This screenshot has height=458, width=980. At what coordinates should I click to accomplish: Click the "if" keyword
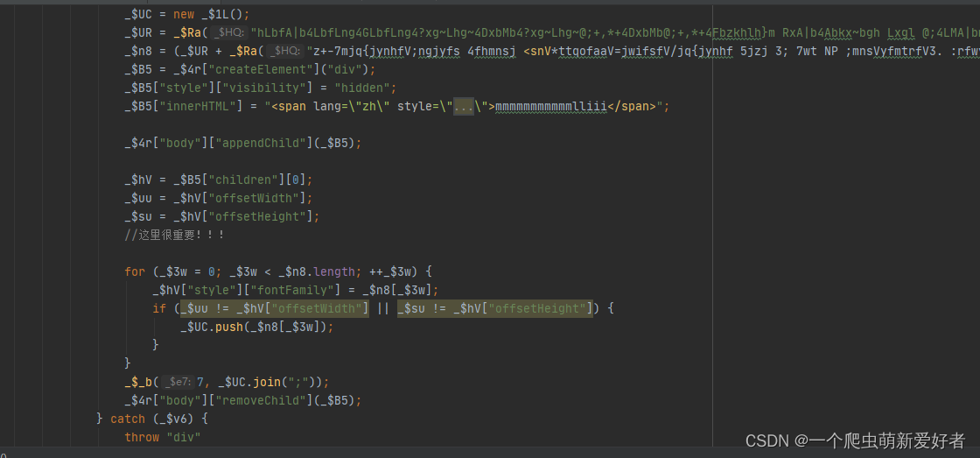[x=158, y=308]
